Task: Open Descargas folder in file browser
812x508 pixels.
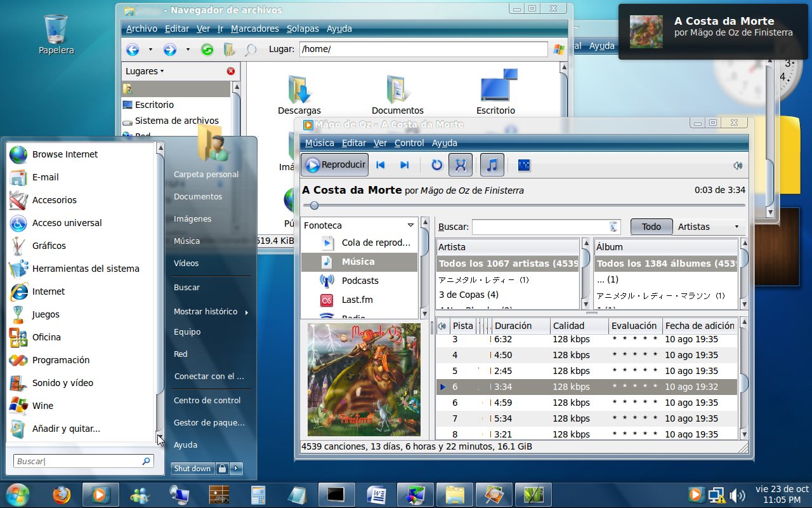Action: pos(299,95)
